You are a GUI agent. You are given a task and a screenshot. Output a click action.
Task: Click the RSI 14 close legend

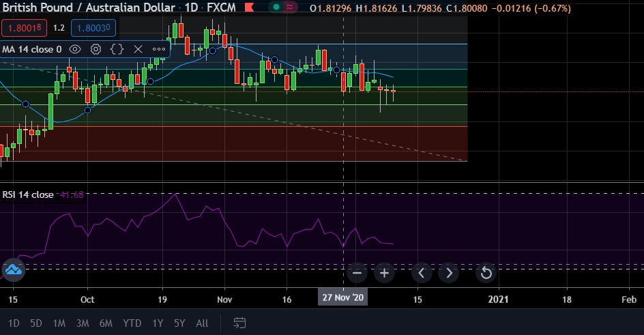pos(28,194)
